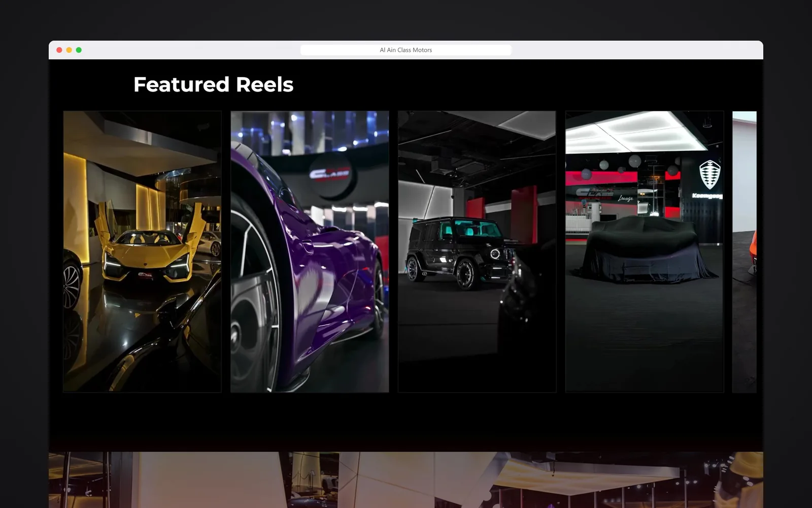Click the Al Ain Class Motors address bar
The width and height of the screenshot is (812, 508).
[x=406, y=50]
